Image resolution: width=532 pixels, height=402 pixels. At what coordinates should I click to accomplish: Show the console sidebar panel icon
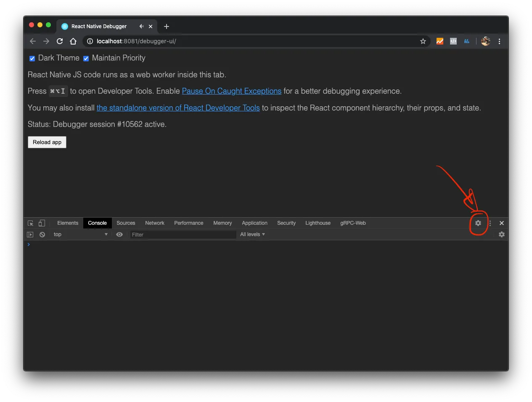tap(30, 234)
